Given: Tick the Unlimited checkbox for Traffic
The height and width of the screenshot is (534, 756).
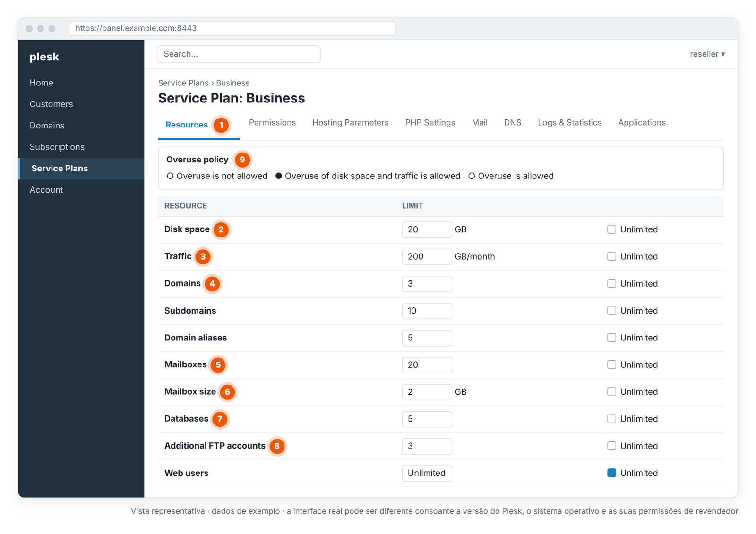Looking at the screenshot, I should [611, 256].
